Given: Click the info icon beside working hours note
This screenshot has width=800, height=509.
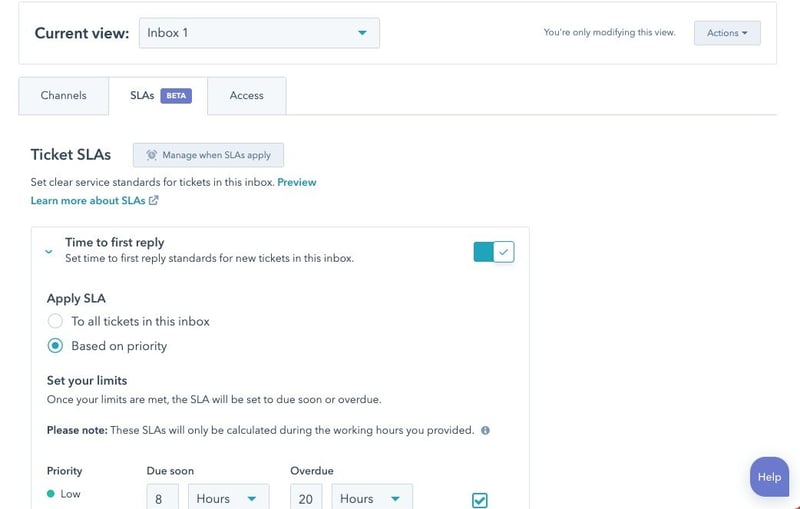Looking at the screenshot, I should tap(485, 431).
